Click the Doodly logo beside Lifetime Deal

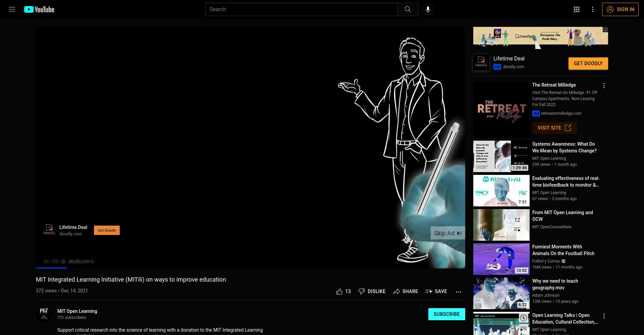481,62
